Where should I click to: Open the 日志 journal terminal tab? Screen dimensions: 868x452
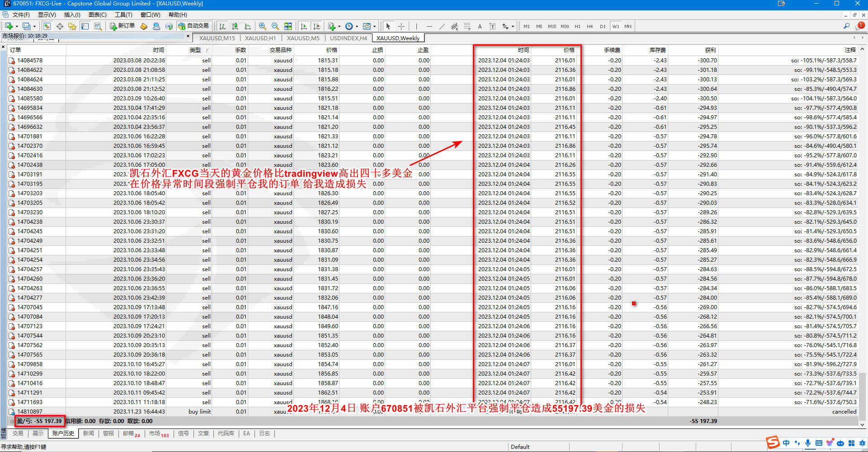point(264,433)
